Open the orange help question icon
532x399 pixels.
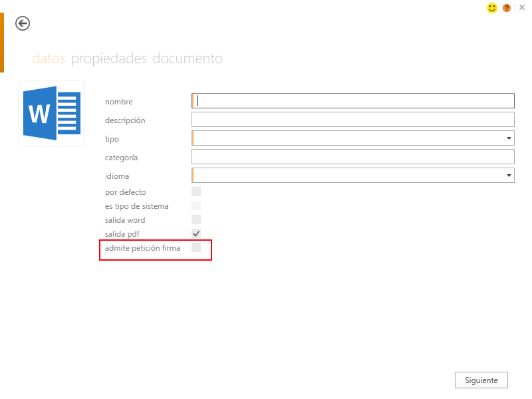(x=507, y=8)
